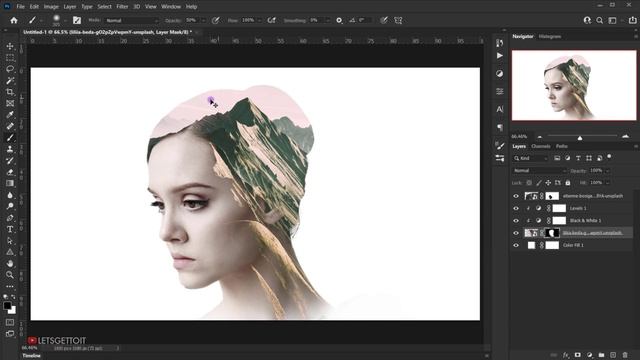Hide the selected lilia-beda layer

[x=516, y=233]
